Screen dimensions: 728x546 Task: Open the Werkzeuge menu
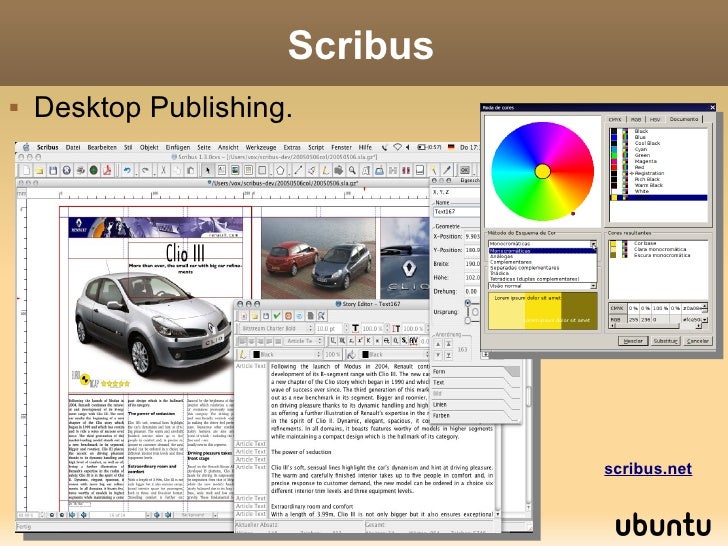(x=261, y=147)
